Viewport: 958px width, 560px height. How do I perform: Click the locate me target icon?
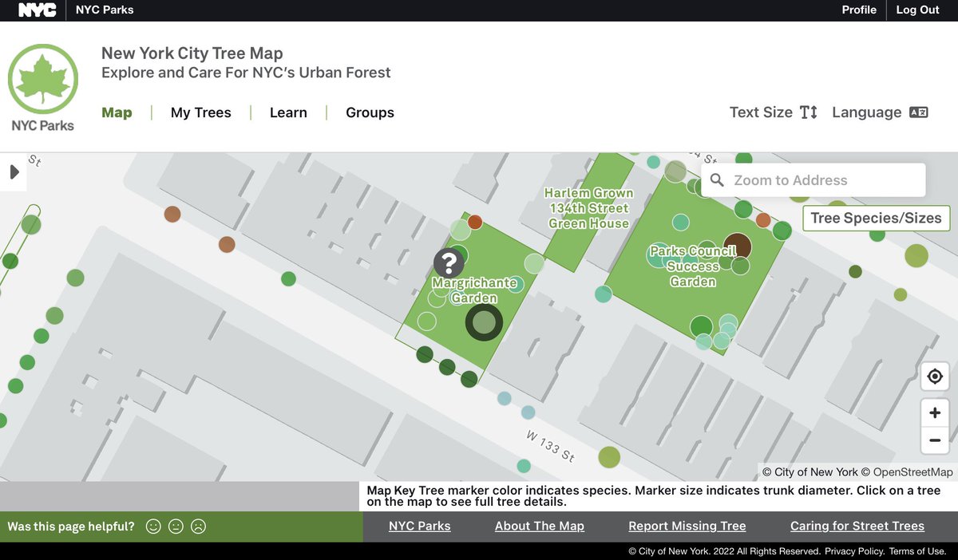pyautogui.click(x=935, y=377)
